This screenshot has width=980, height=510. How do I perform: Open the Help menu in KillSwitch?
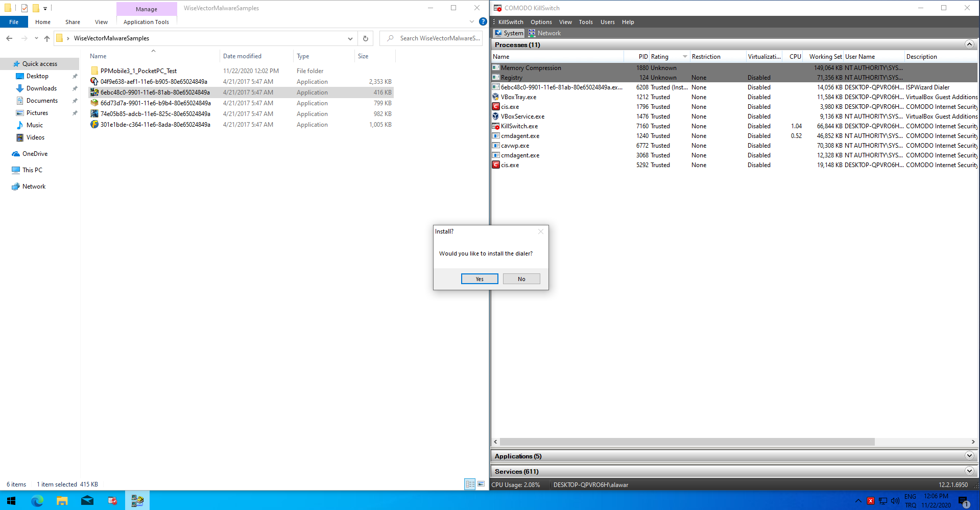tap(628, 22)
